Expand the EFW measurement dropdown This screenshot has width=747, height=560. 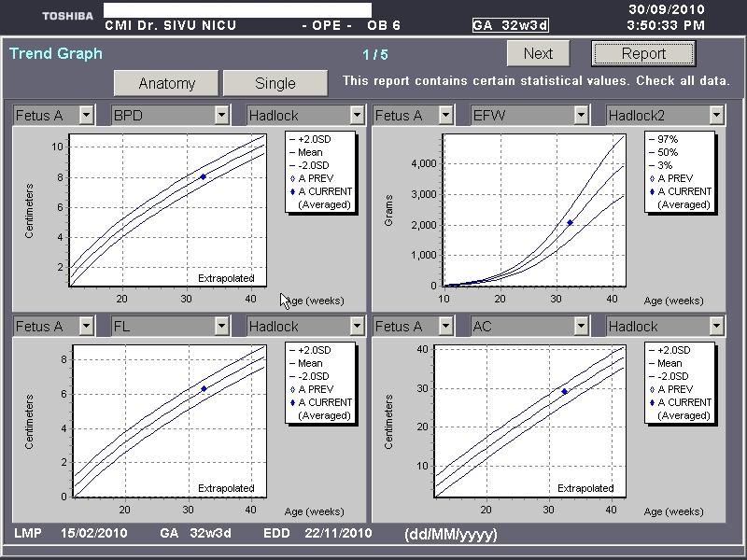582,116
